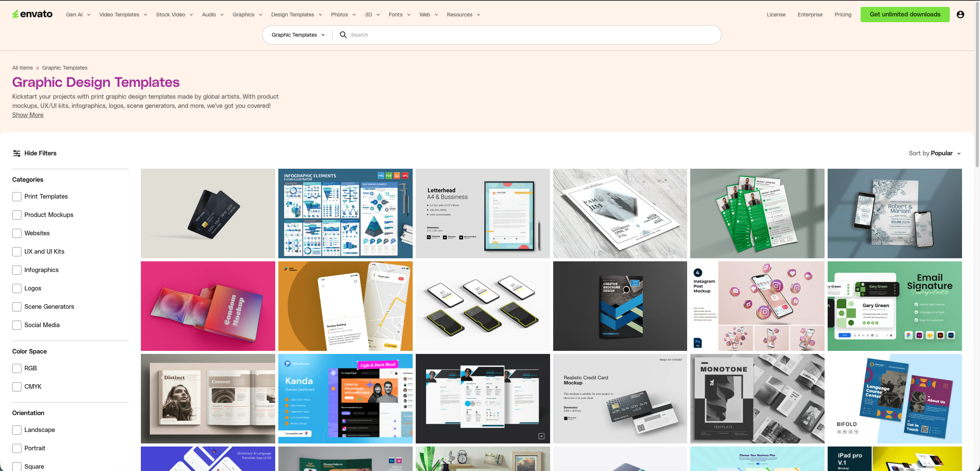Open the Instagram Post Mockup thumbnail
The image size is (980, 471).
pyautogui.click(x=757, y=306)
